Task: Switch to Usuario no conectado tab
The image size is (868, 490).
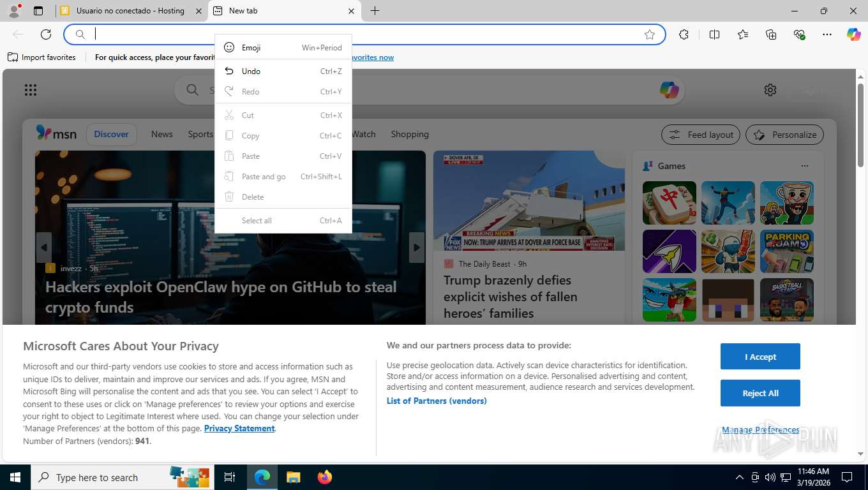Action: (x=130, y=11)
